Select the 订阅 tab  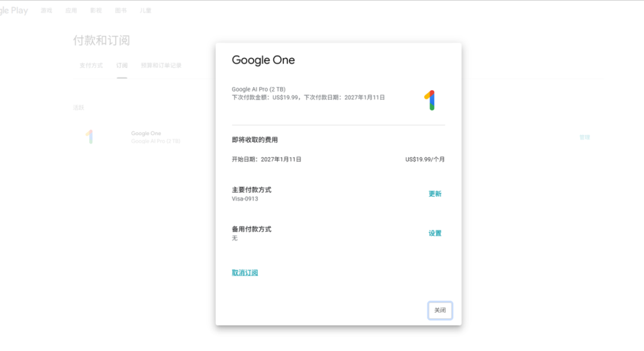[x=122, y=65]
